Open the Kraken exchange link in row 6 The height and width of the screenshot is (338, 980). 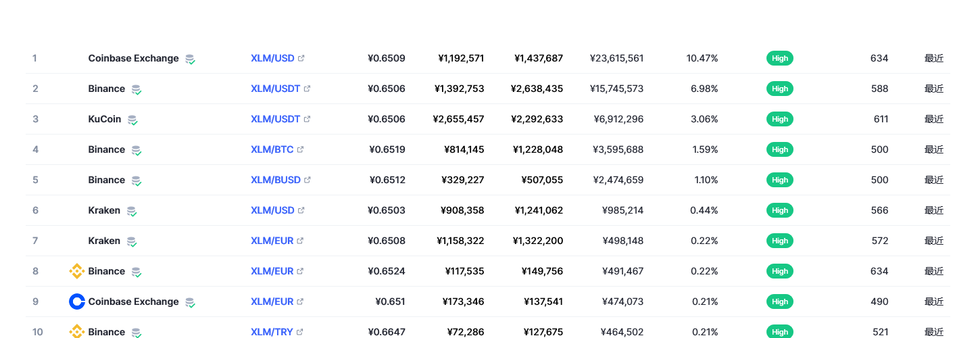[x=104, y=210]
